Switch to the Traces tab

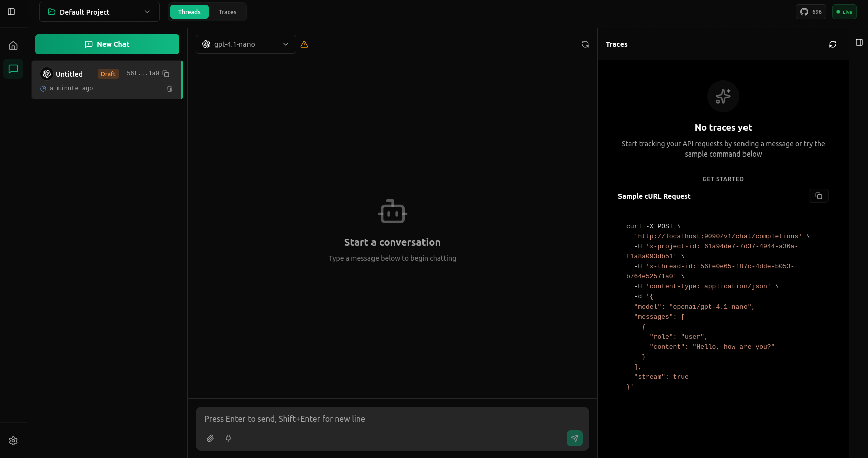pos(227,12)
